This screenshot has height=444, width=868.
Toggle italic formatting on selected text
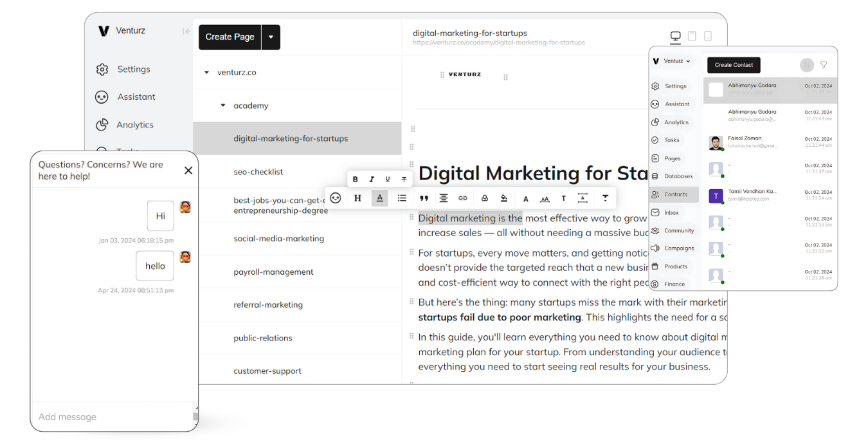pyautogui.click(x=372, y=180)
